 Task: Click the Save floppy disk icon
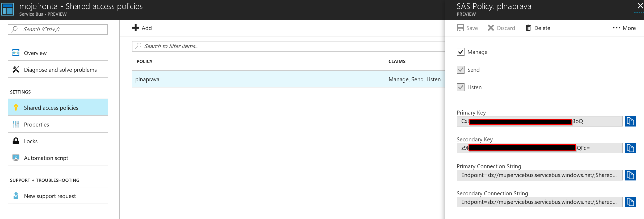[x=460, y=28]
